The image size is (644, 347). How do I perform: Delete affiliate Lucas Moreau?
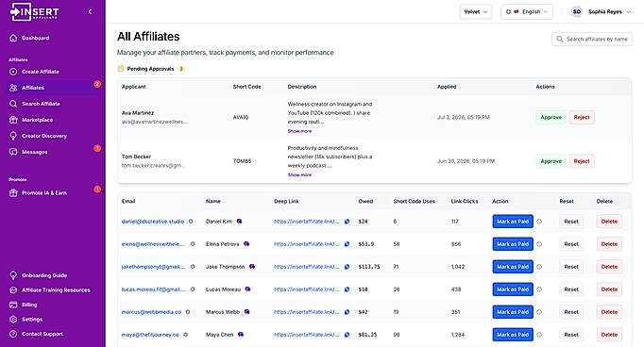tap(609, 289)
